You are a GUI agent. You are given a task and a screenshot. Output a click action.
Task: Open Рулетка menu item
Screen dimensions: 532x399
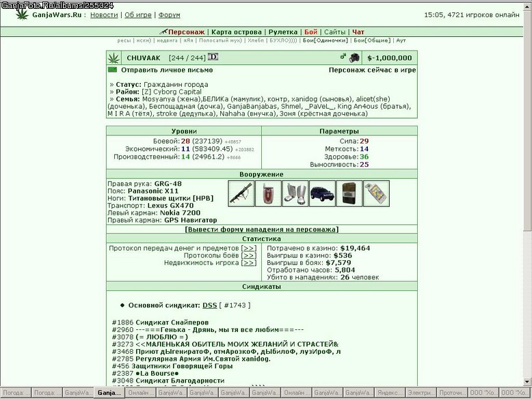[283, 32]
